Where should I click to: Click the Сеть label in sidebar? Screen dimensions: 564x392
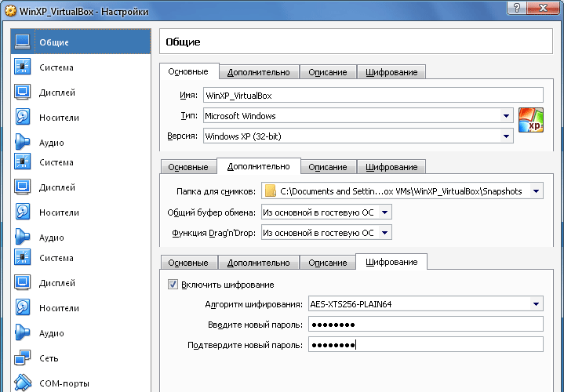[x=49, y=358]
